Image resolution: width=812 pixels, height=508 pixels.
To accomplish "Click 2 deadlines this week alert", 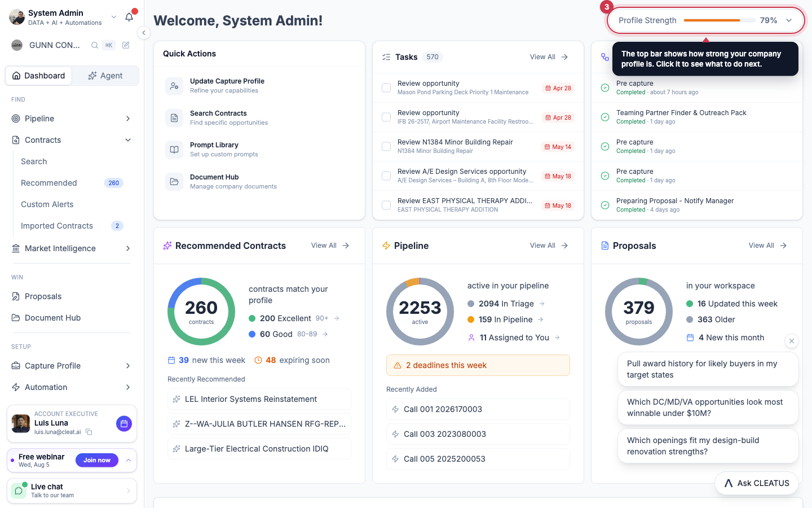I will click(x=478, y=365).
